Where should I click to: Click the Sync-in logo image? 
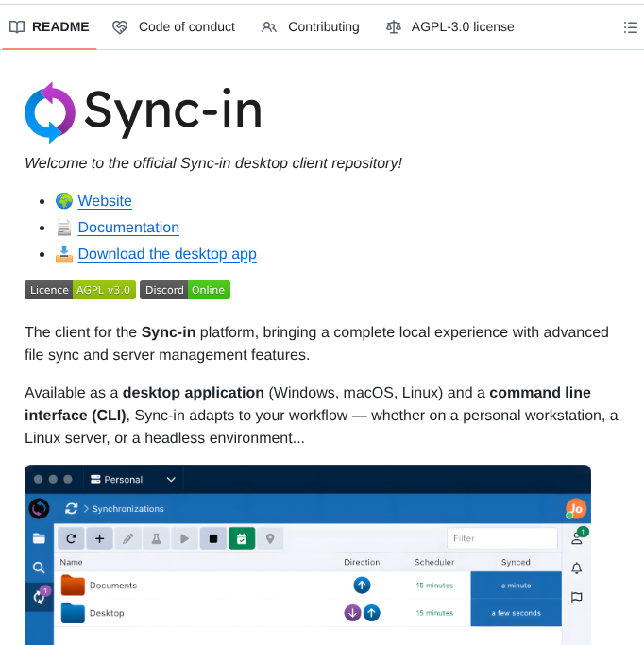tap(144, 111)
